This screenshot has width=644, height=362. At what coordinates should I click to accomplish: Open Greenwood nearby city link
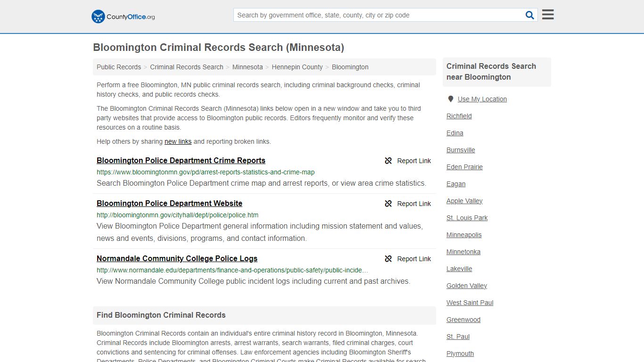tap(463, 320)
